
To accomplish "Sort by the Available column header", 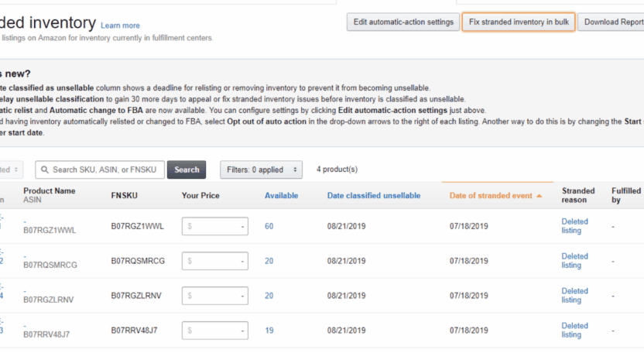I will 281,196.
